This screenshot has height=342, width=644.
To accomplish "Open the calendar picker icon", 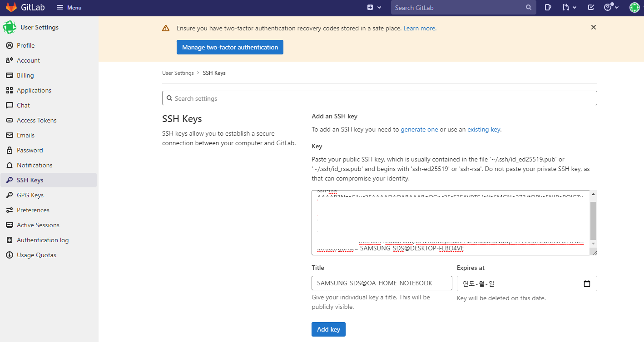I will 587,283.
